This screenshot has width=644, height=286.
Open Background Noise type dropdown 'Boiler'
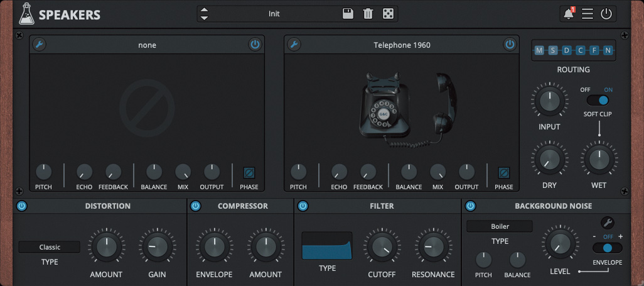coord(500,226)
